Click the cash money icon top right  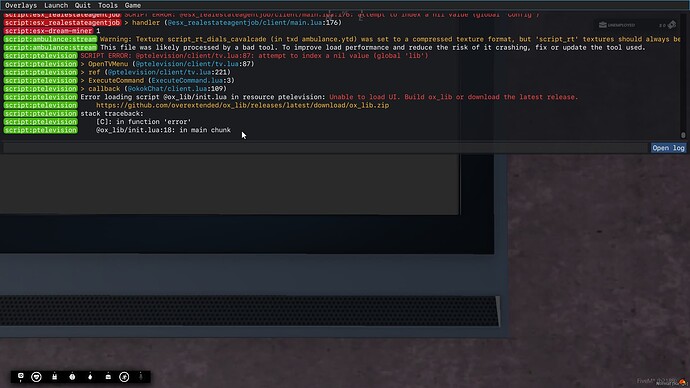coord(672,25)
